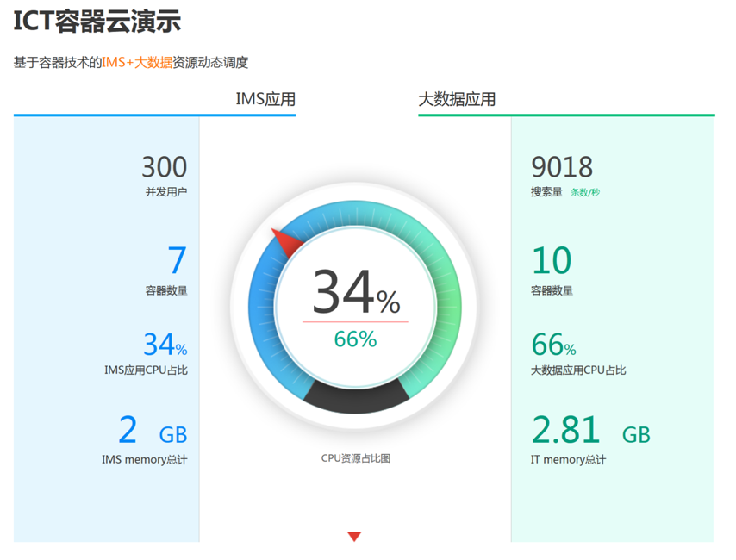Click the CPU资源占比图 gauge center
The width and height of the screenshot is (736, 560).
point(354,457)
